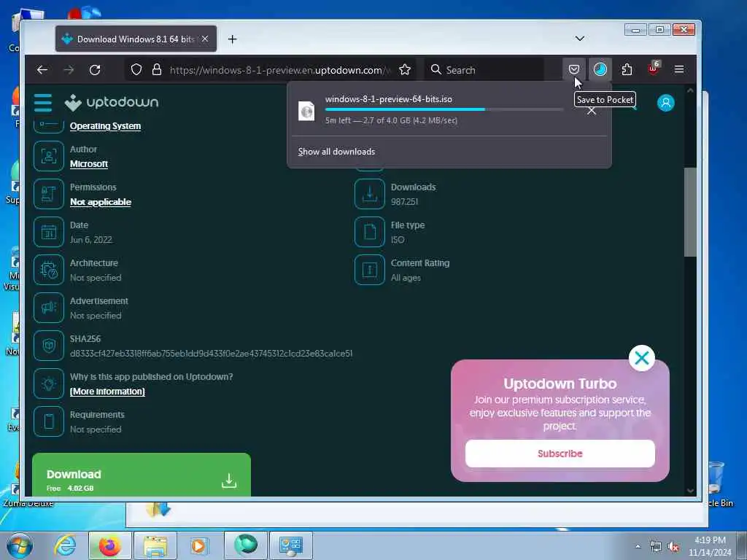Go back to the previous page

pos(42,70)
